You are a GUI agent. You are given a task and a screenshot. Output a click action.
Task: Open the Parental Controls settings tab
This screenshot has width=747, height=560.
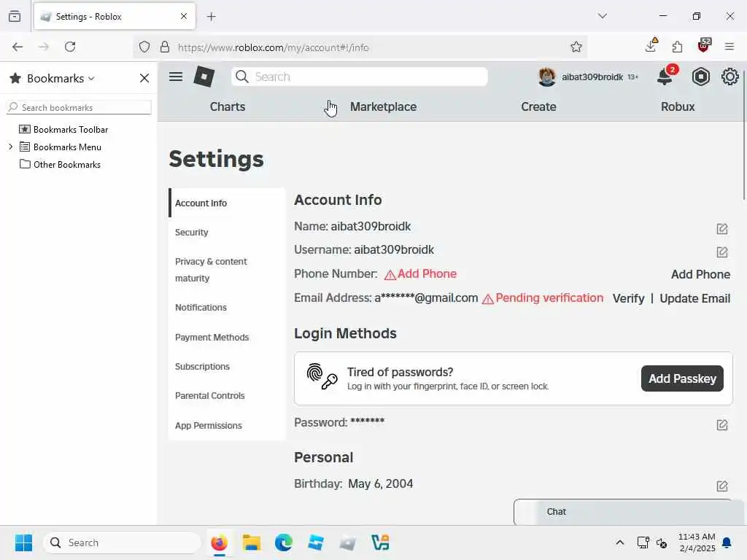point(227,396)
